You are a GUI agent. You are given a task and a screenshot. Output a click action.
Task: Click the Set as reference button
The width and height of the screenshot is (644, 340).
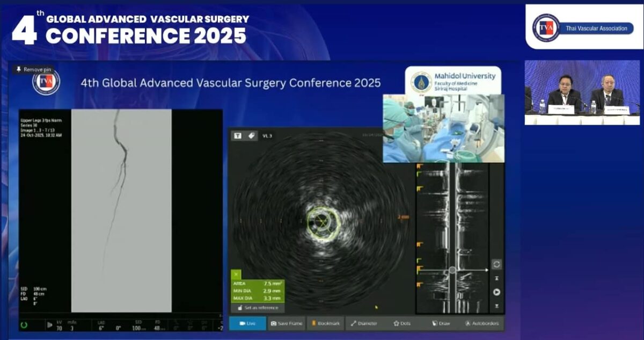click(261, 308)
